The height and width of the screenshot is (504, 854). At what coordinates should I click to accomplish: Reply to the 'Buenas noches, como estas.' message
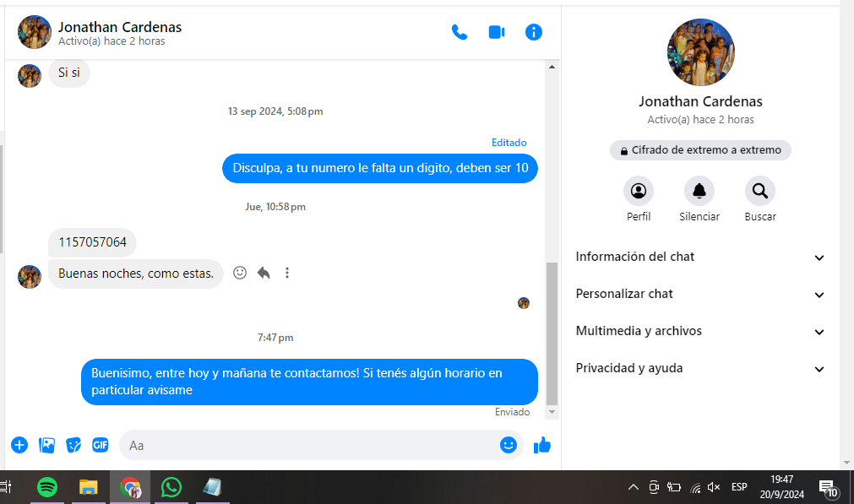(x=264, y=273)
